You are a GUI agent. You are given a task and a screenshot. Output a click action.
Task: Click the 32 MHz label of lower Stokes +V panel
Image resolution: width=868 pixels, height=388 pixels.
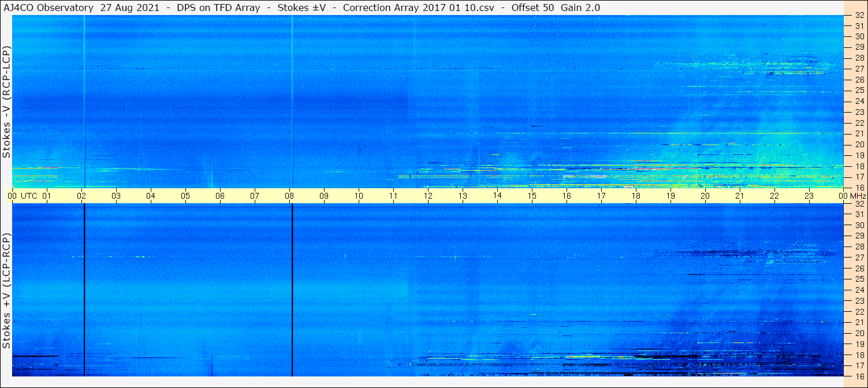tap(859, 204)
